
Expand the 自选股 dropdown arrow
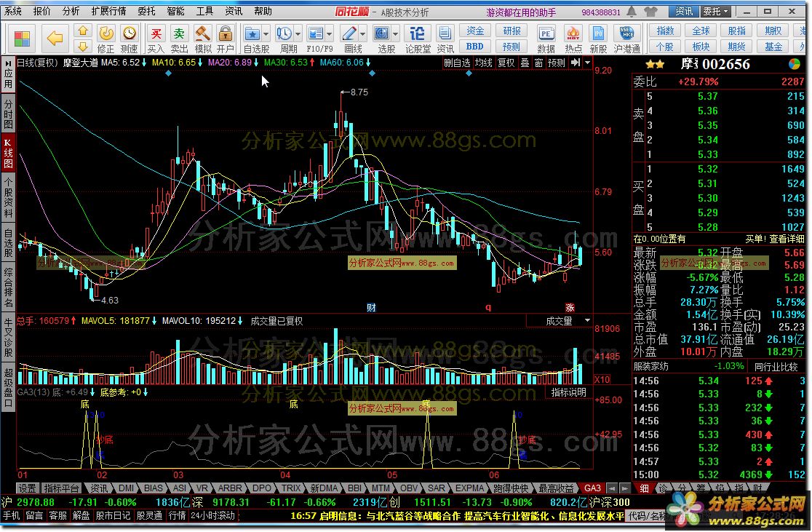(266, 34)
